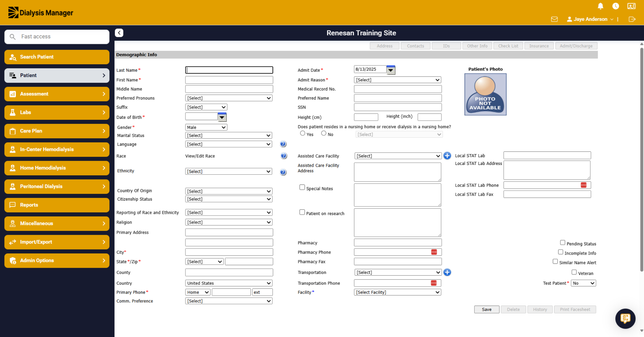Click the Fast access search field
This screenshot has height=337, width=644.
coord(57,37)
